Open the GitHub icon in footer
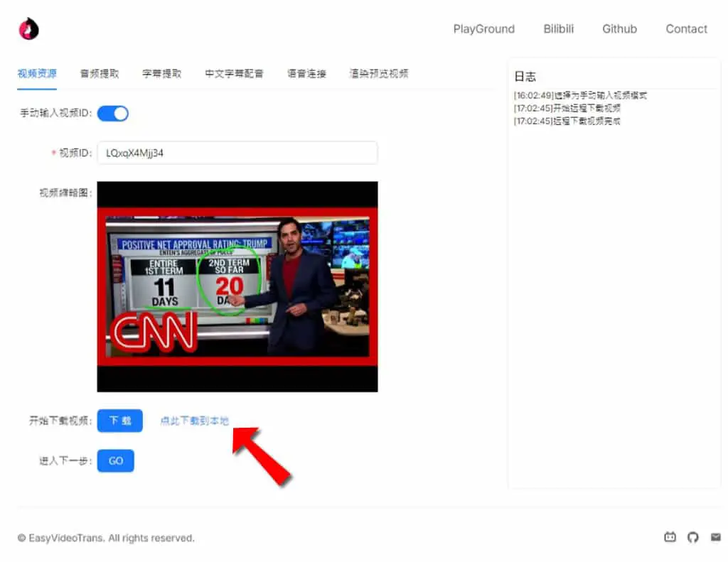 coord(692,537)
